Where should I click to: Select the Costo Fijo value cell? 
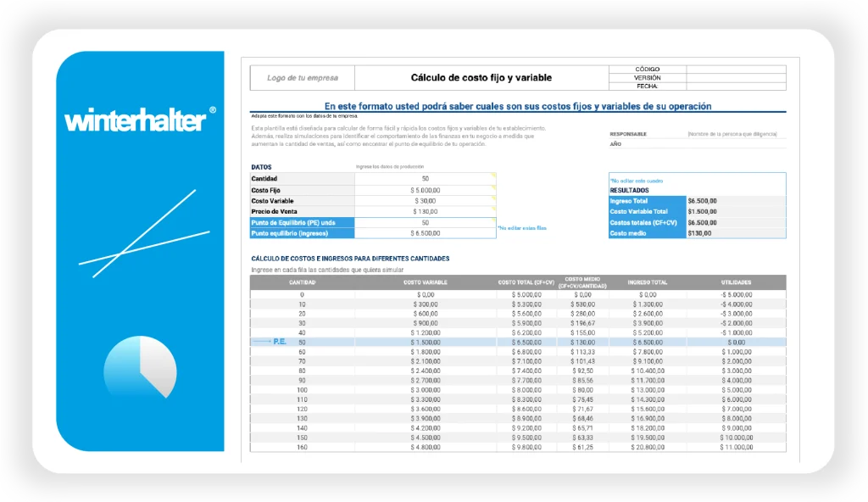coord(426,190)
